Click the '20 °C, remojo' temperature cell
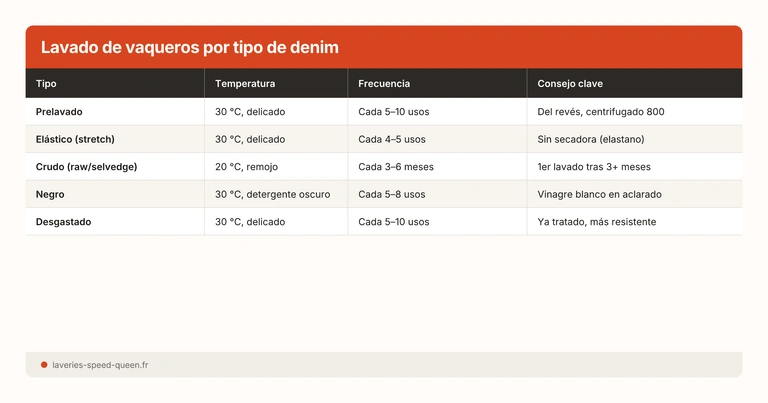 (x=249, y=167)
